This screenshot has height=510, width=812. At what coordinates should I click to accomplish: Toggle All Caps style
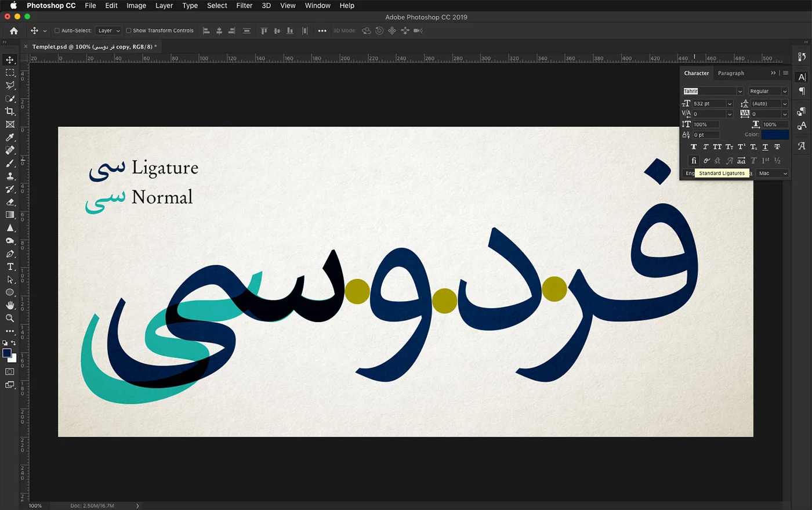pyautogui.click(x=717, y=147)
